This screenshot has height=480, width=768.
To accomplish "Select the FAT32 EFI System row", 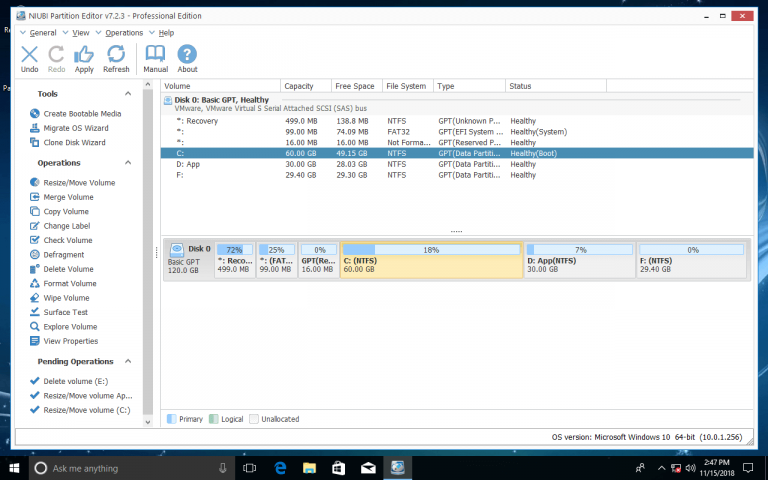I will (x=457, y=132).
